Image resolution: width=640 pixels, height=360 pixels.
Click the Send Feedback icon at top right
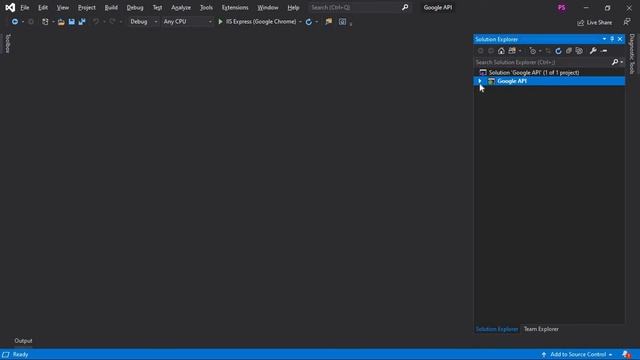click(627, 22)
